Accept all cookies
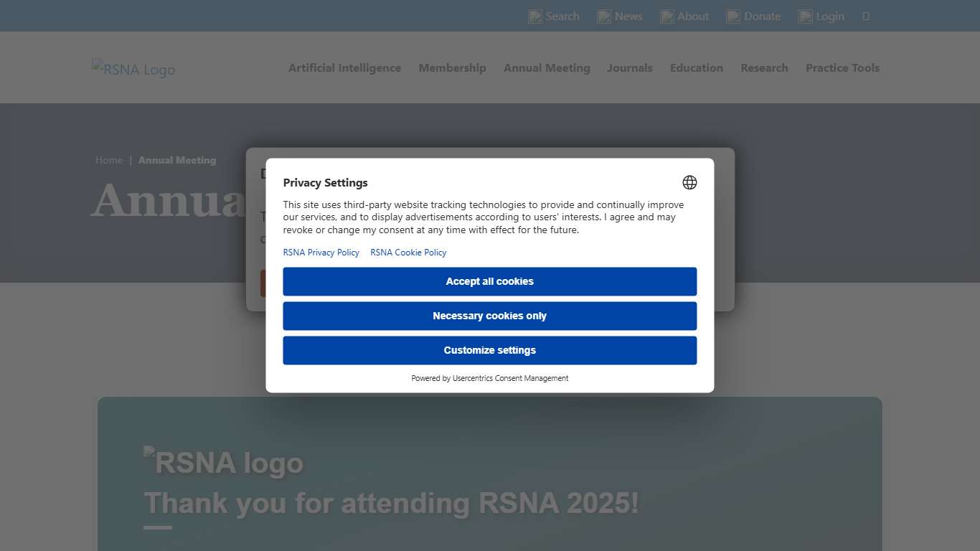Viewport: 980px width, 551px height. (x=489, y=281)
